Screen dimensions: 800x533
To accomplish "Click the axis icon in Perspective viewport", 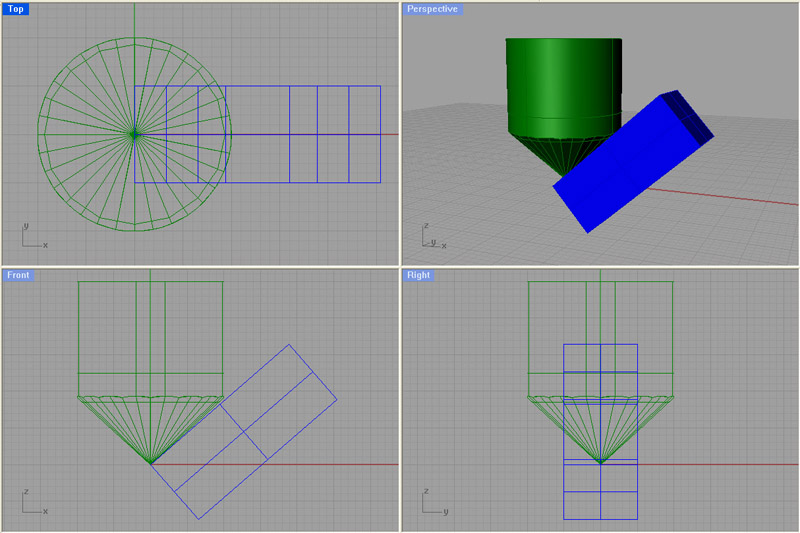I will [x=434, y=236].
